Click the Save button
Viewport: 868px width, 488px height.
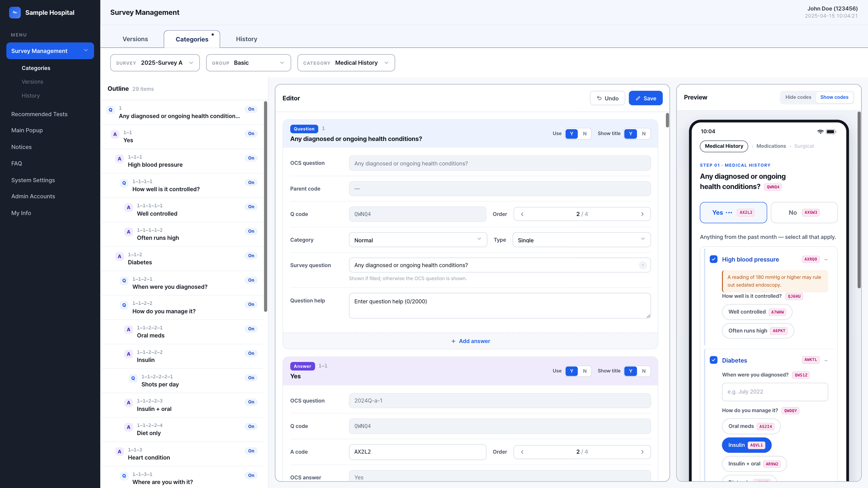[646, 98]
